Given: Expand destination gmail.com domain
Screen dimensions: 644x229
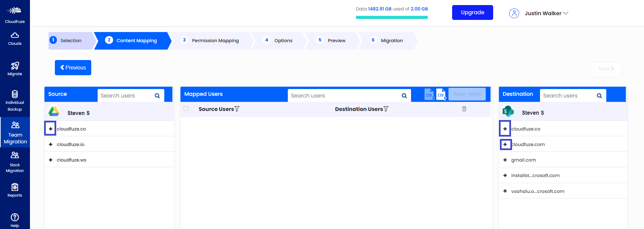Looking at the screenshot, I should point(505,160).
